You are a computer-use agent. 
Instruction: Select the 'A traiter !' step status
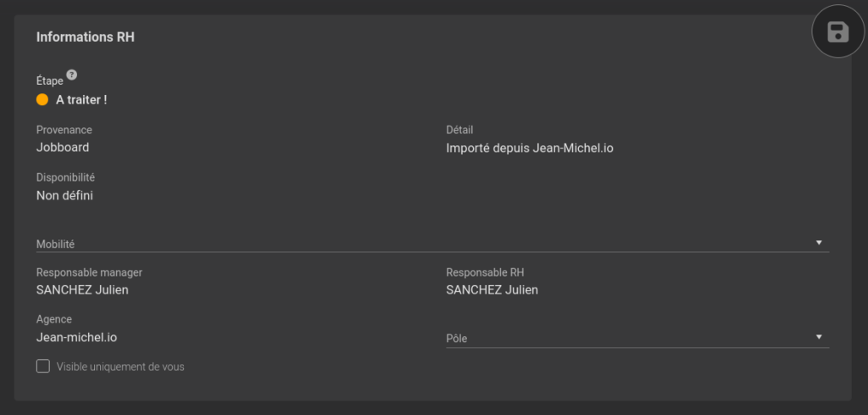[x=81, y=100]
